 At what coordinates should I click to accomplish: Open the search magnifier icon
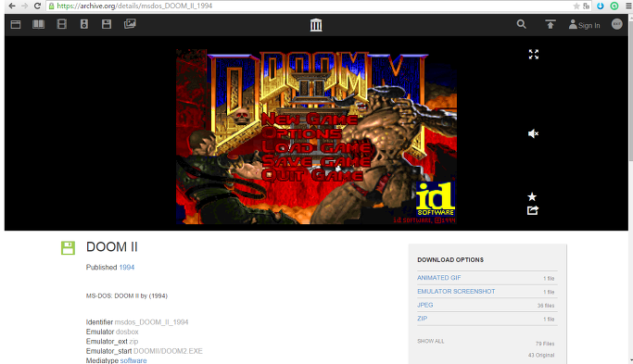tap(521, 24)
